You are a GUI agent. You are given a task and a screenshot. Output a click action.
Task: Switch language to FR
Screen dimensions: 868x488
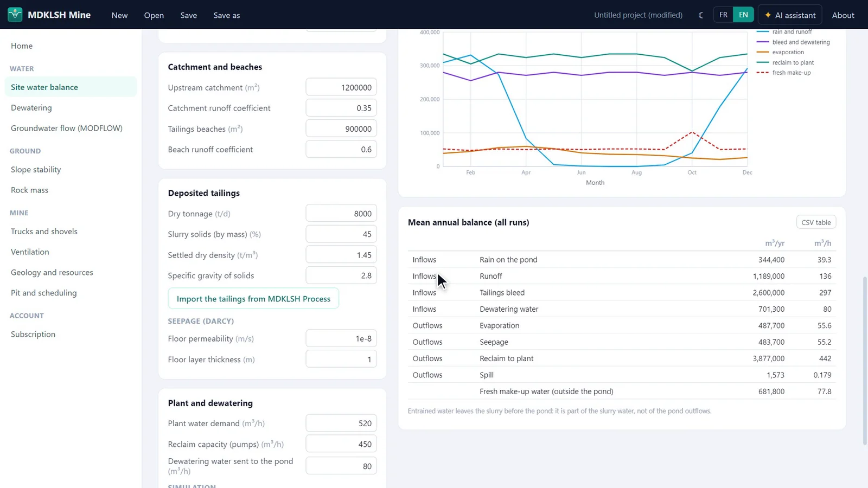723,15
